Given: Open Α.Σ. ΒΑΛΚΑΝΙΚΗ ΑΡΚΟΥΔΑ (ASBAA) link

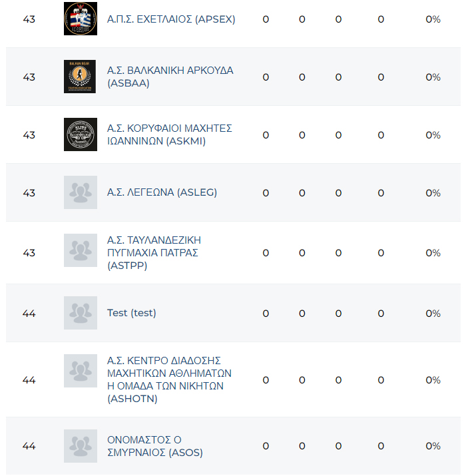Looking at the screenshot, I should tap(170, 77).
